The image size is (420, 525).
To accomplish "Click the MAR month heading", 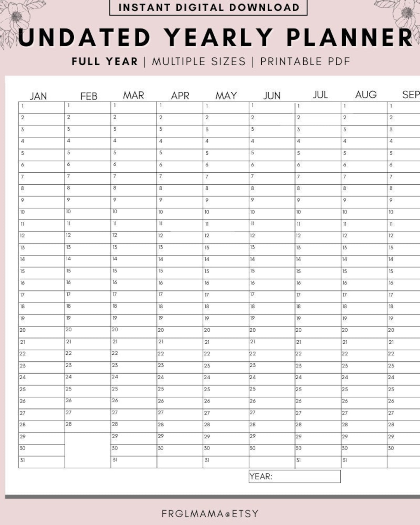I will (x=133, y=95).
